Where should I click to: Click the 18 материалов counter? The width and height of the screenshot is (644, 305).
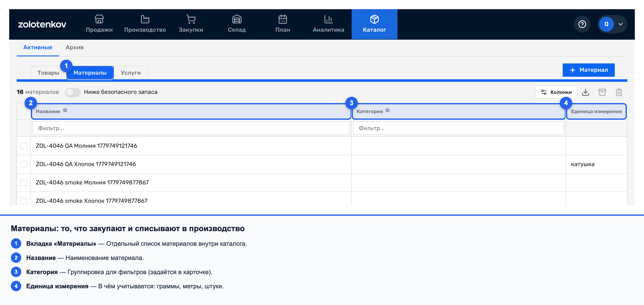38,92
